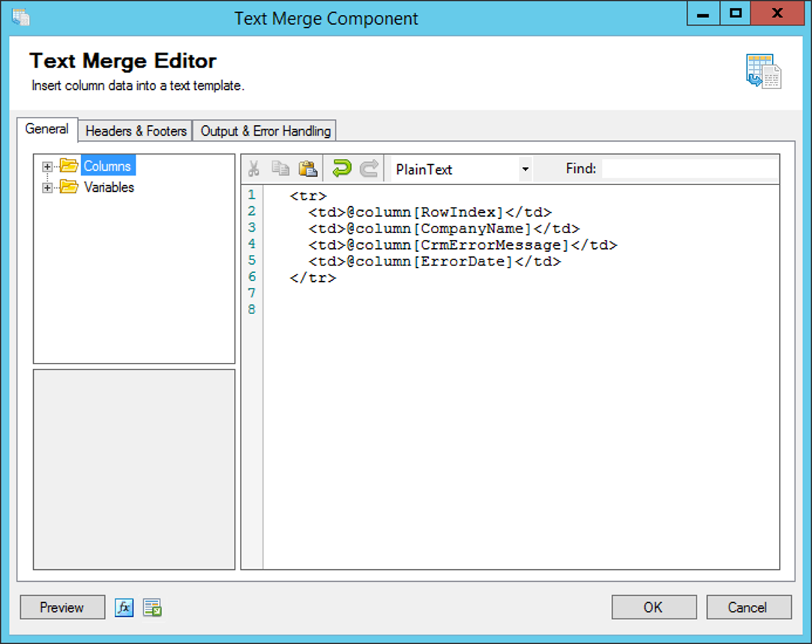Switch to the Headers & Footers tab
This screenshot has width=812, height=644.
[x=135, y=130]
